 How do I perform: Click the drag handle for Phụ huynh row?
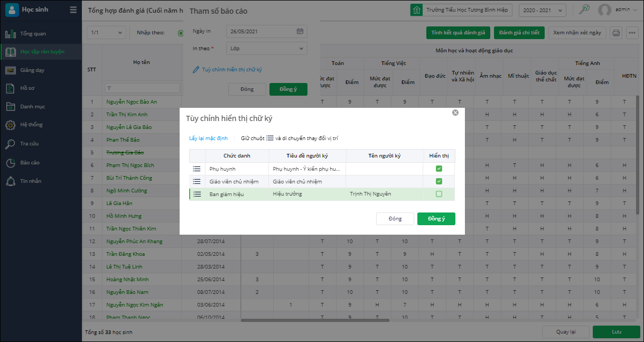point(197,169)
